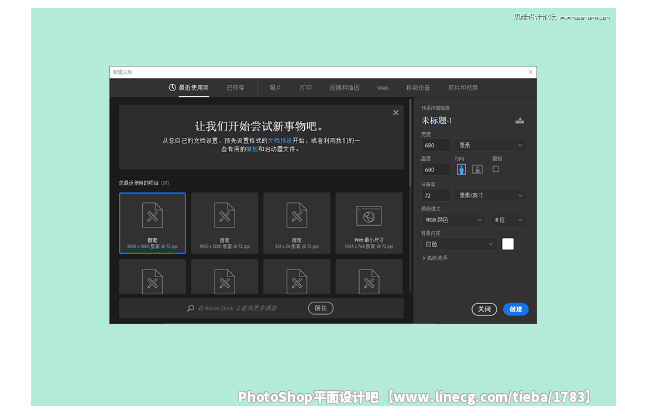Click the document name field 未标题-1
Screen dimensions: 646x416
[466, 121]
